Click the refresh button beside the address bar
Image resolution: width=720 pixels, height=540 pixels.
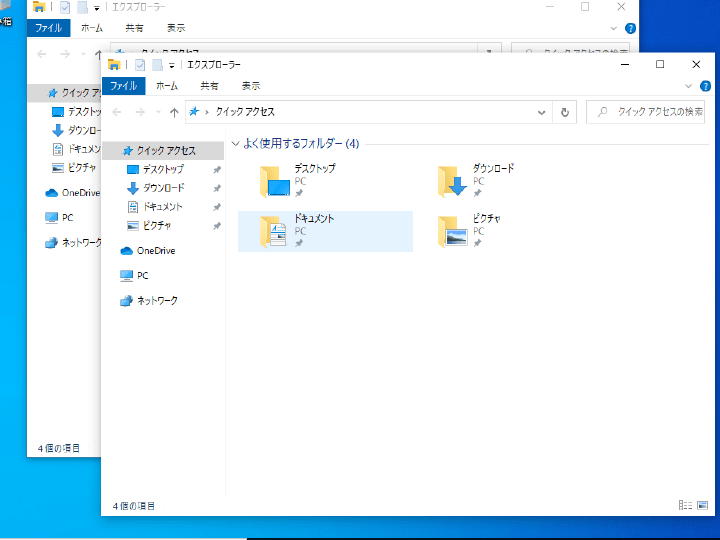pyautogui.click(x=566, y=113)
